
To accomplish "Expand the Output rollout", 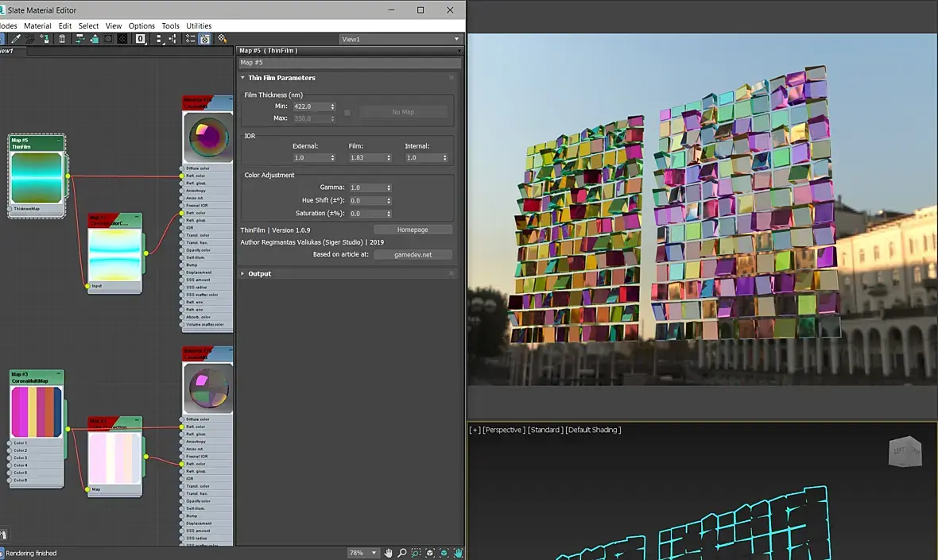I will (259, 273).
